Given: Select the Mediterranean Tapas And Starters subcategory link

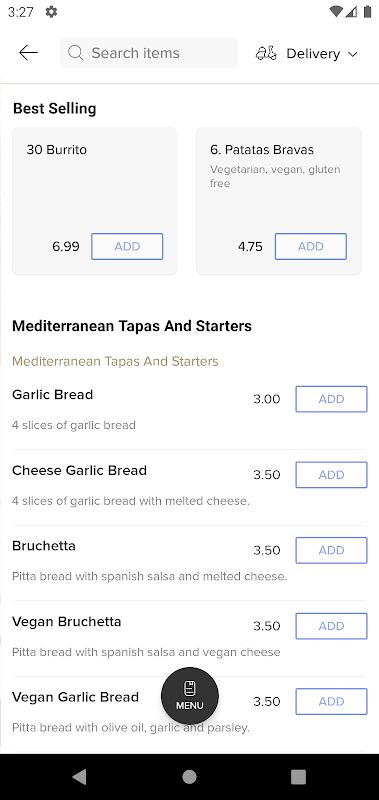Looking at the screenshot, I should [115, 361].
